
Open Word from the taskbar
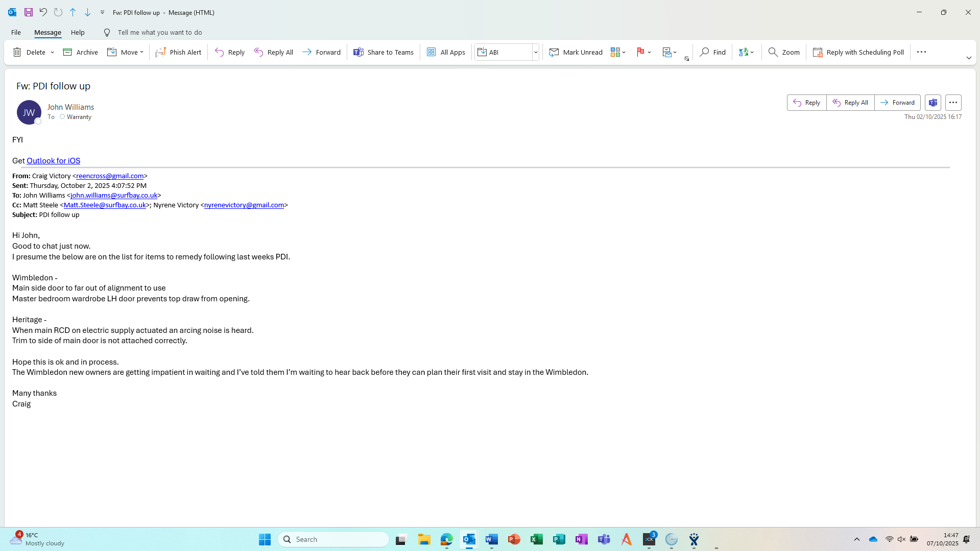[x=492, y=539]
